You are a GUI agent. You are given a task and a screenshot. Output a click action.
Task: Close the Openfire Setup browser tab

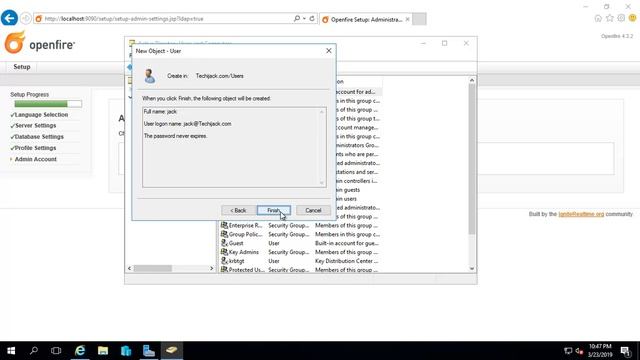click(407, 19)
